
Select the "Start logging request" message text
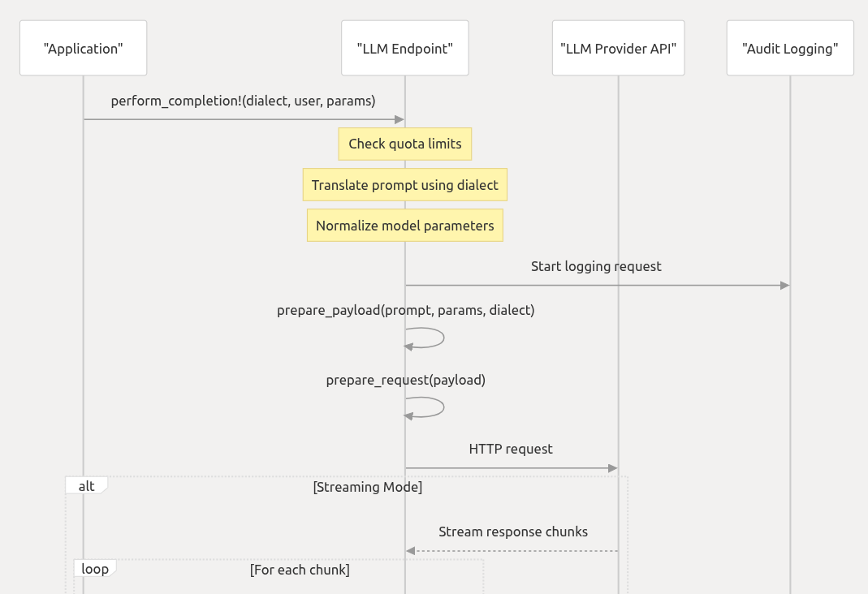tap(596, 266)
